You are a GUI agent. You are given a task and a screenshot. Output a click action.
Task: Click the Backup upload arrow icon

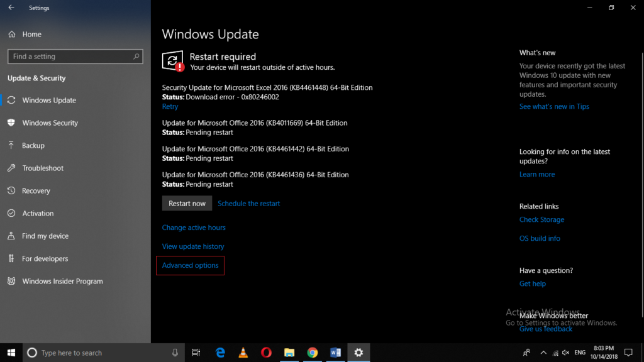[11, 145]
